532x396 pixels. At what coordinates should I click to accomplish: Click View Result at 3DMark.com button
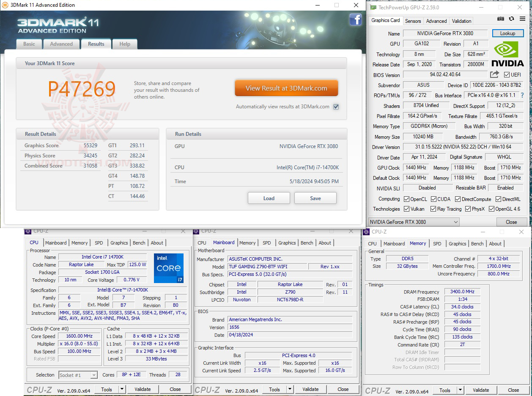pyautogui.click(x=286, y=88)
